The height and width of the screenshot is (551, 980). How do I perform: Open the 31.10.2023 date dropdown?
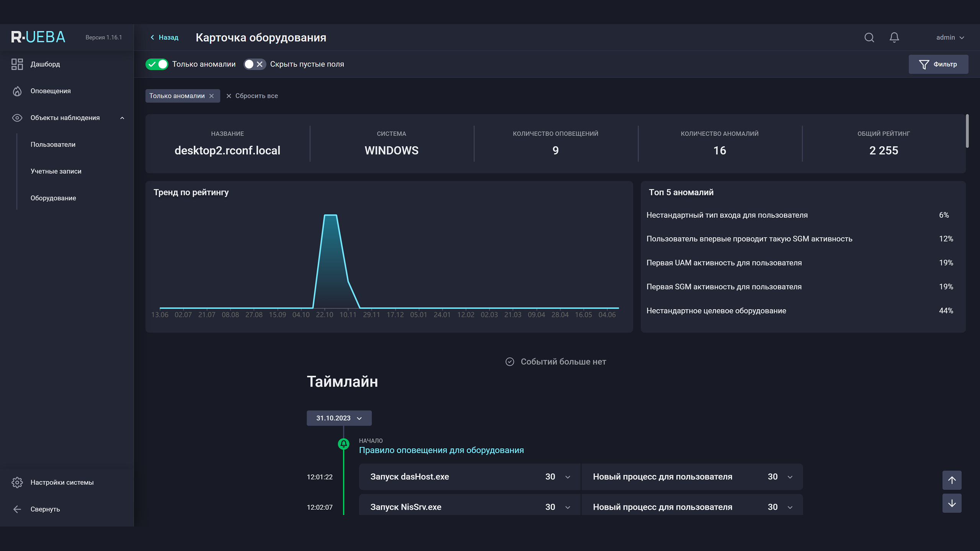click(339, 418)
